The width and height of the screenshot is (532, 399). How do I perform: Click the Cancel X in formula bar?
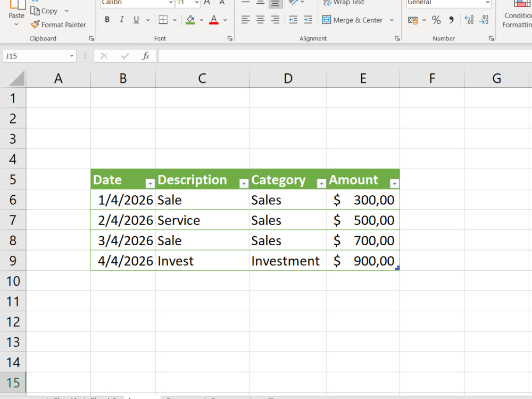[104, 56]
